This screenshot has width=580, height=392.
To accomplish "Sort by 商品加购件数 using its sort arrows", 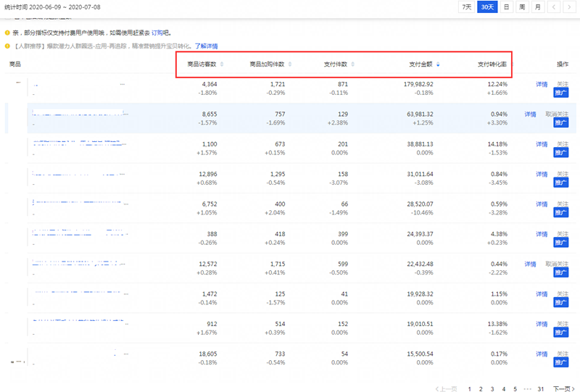I will click(289, 64).
